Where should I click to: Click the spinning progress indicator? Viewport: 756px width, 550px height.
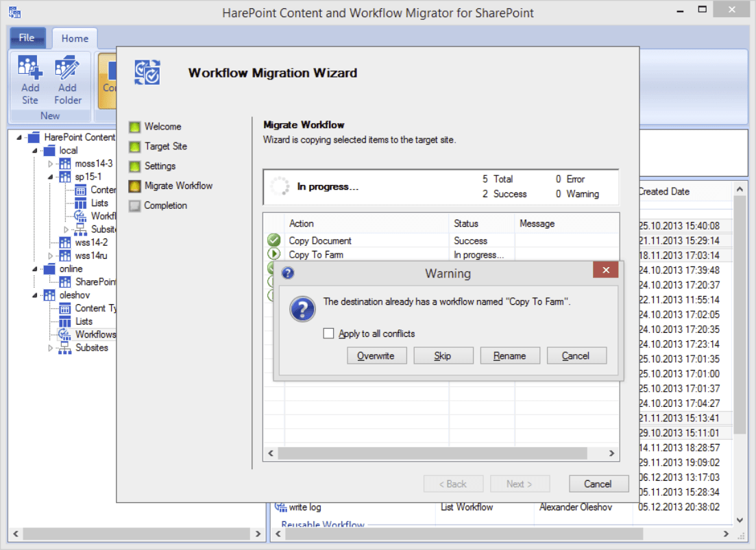[280, 186]
